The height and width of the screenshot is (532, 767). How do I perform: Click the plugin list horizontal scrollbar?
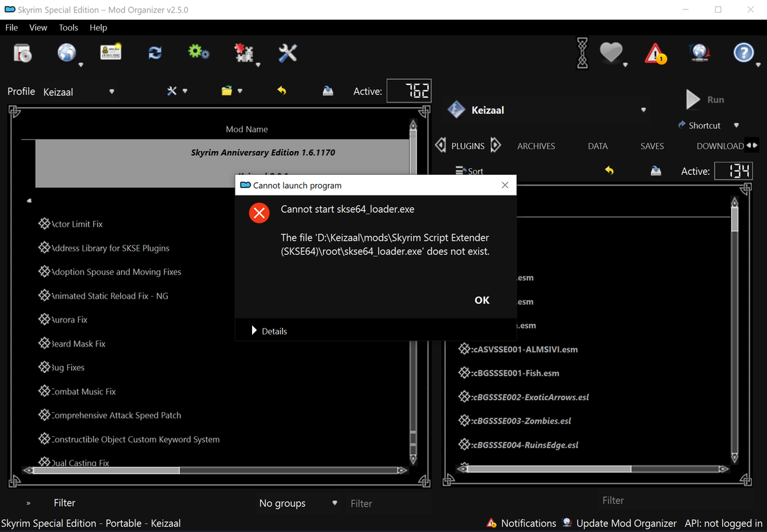[x=592, y=469]
